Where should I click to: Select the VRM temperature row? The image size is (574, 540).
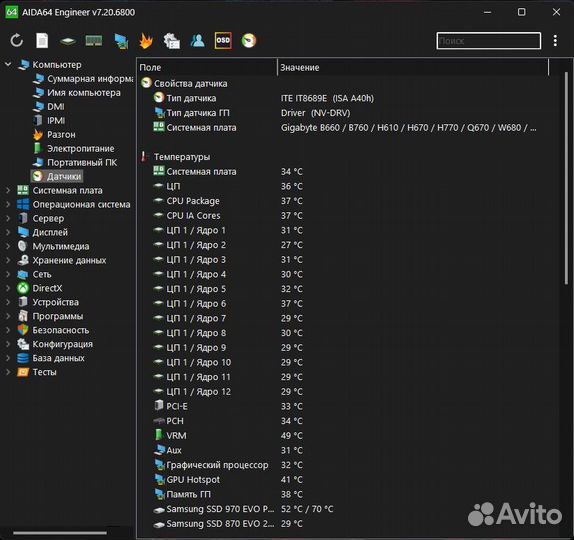[x=228, y=436]
